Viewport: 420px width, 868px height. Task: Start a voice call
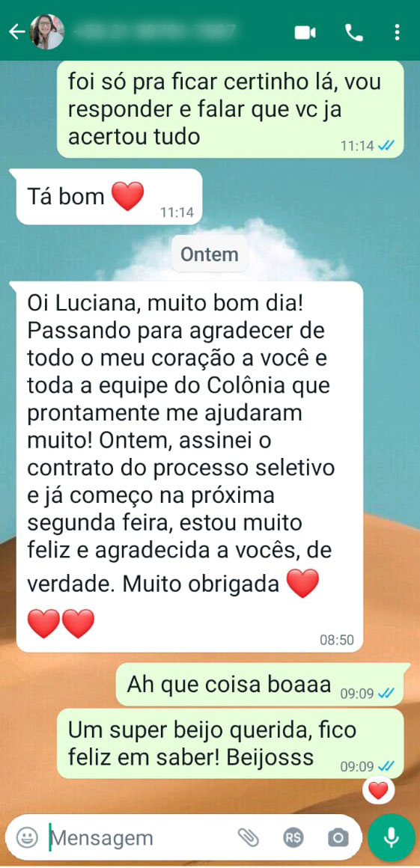coord(353,33)
